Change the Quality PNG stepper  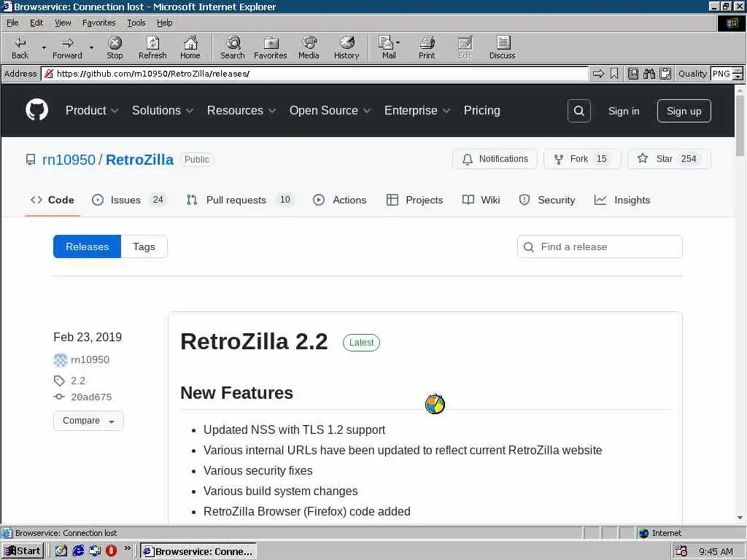(x=738, y=74)
